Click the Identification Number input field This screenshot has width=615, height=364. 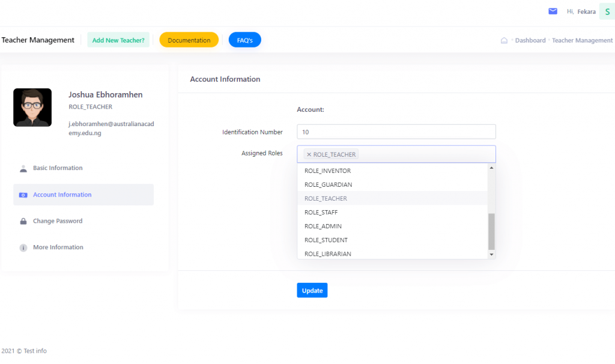coord(396,132)
